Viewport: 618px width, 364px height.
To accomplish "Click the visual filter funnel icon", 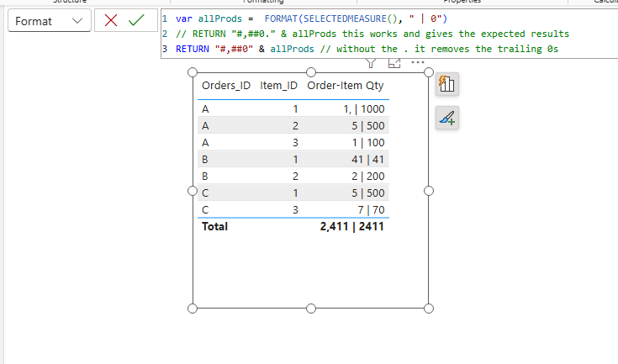I will (371, 63).
